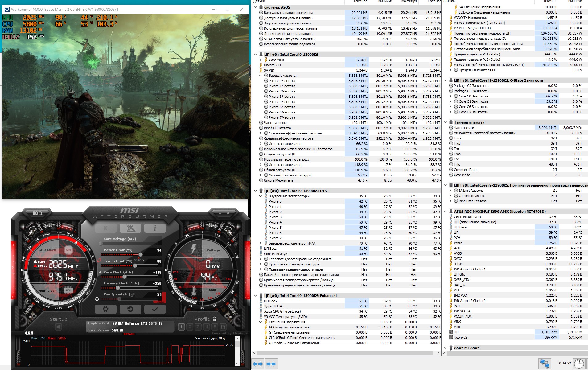Expand Умножители частоты ядра row
This screenshot has width=588, height=370.
(x=261, y=175)
